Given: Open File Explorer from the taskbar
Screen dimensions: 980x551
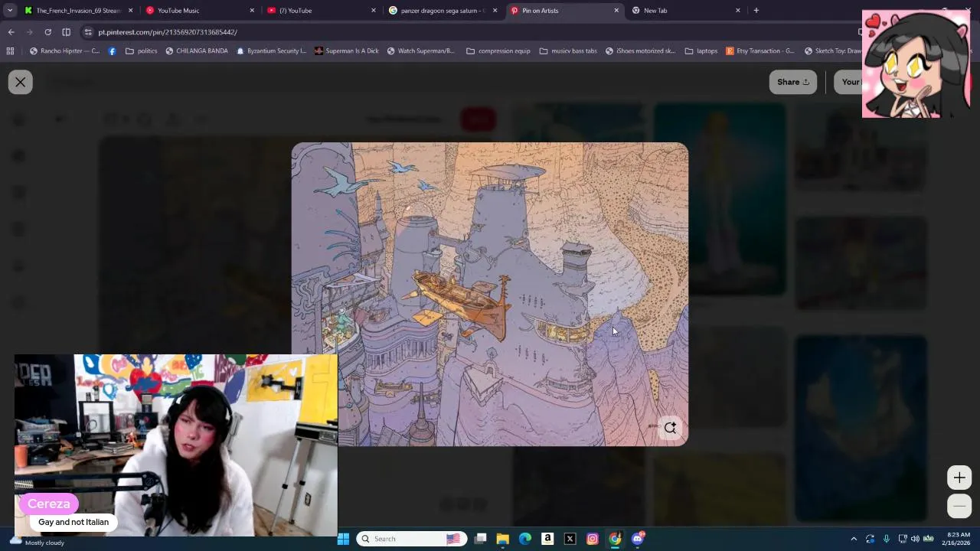Looking at the screenshot, I should click(x=502, y=539).
